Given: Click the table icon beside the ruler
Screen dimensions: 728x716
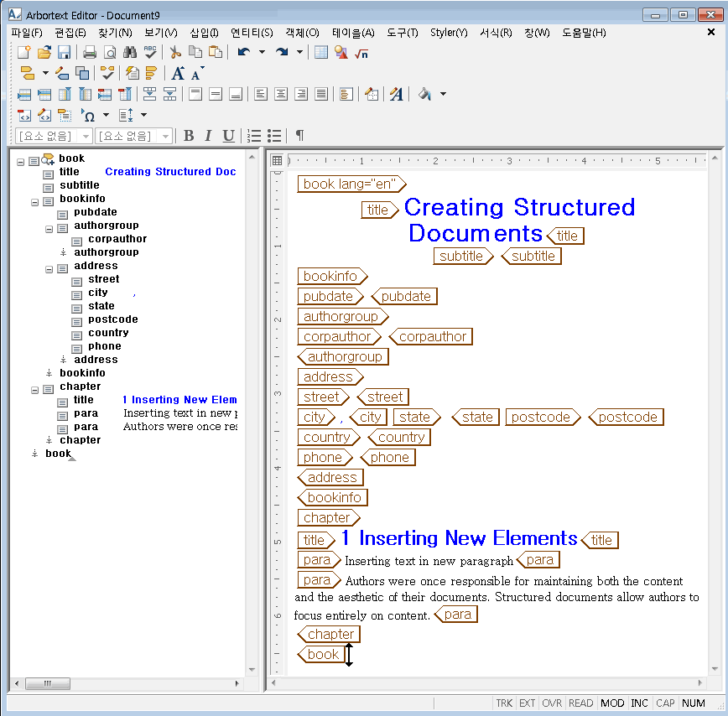Looking at the screenshot, I should tap(277, 160).
